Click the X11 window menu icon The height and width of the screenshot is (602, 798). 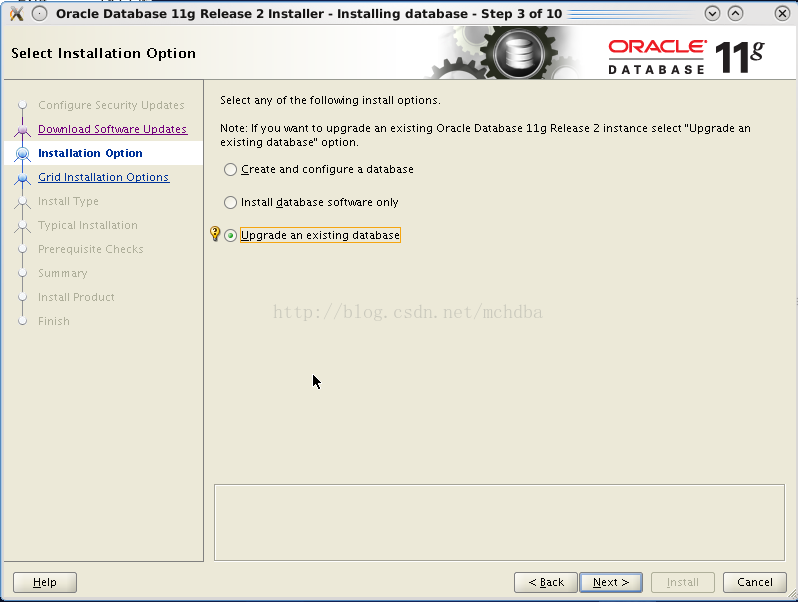tap(15, 14)
